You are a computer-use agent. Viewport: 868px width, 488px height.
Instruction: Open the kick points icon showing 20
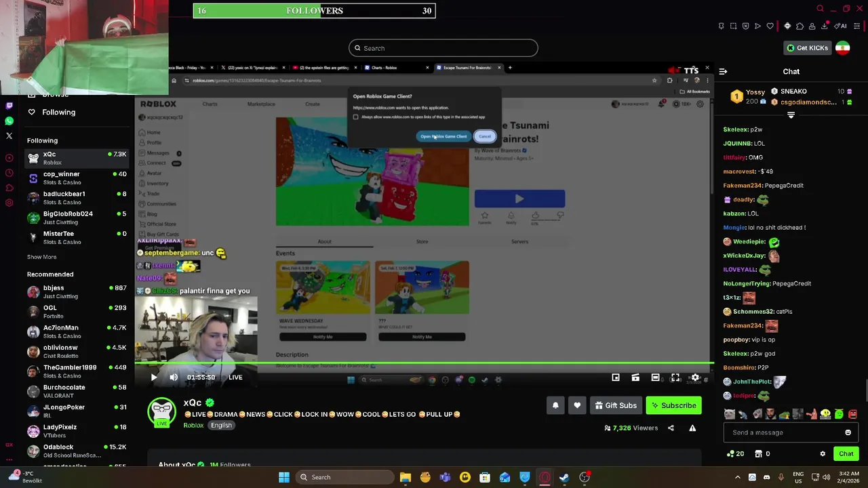[x=735, y=453]
